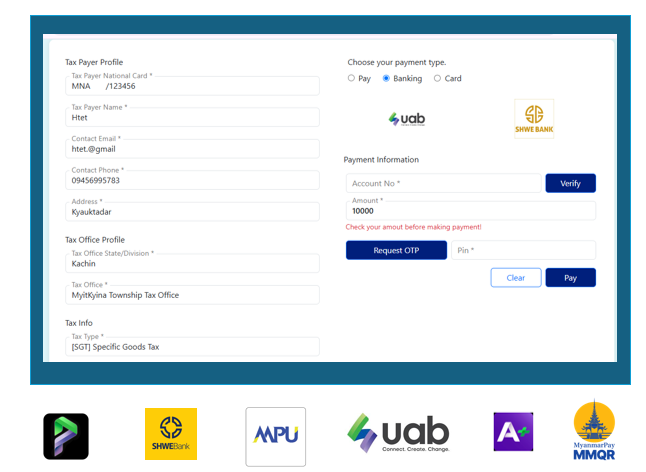Click the Pin input field
Screen dimensions: 646x472
pos(523,250)
